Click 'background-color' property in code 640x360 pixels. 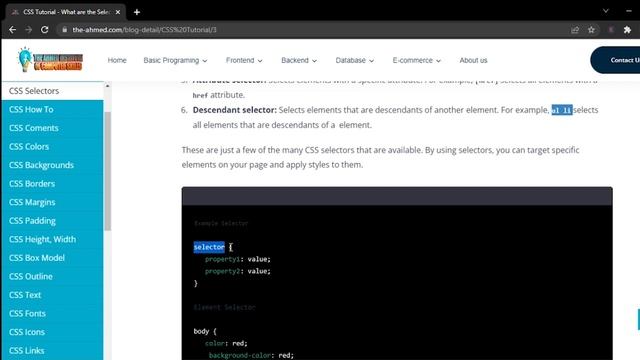pos(240,356)
